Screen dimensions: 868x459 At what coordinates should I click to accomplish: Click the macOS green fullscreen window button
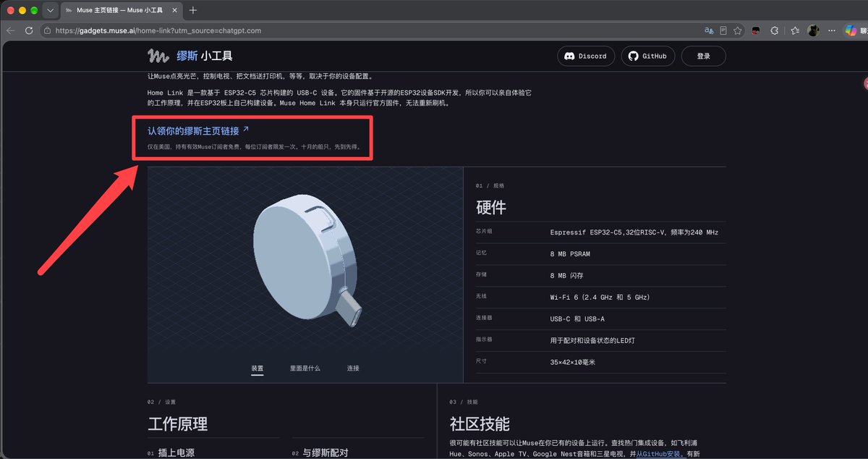[33, 10]
